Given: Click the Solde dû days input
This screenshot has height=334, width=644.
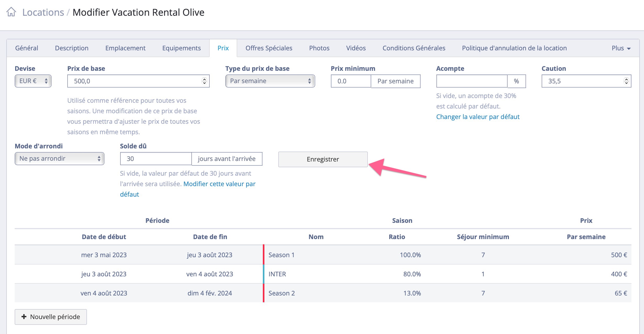Looking at the screenshot, I should [156, 159].
